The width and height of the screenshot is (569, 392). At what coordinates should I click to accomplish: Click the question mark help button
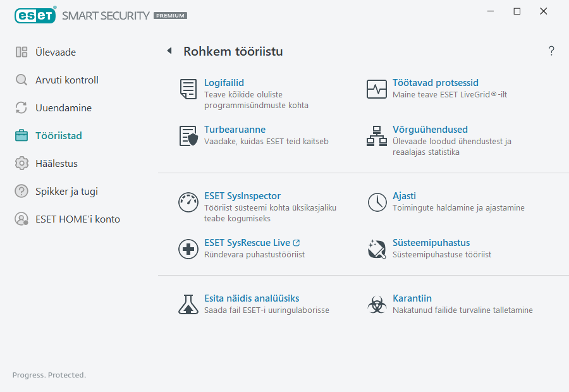551,51
